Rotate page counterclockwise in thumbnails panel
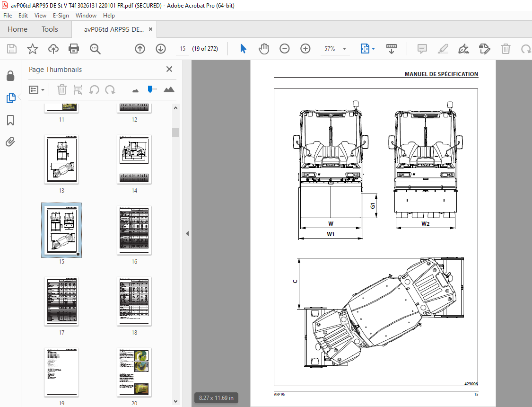 (x=94, y=89)
